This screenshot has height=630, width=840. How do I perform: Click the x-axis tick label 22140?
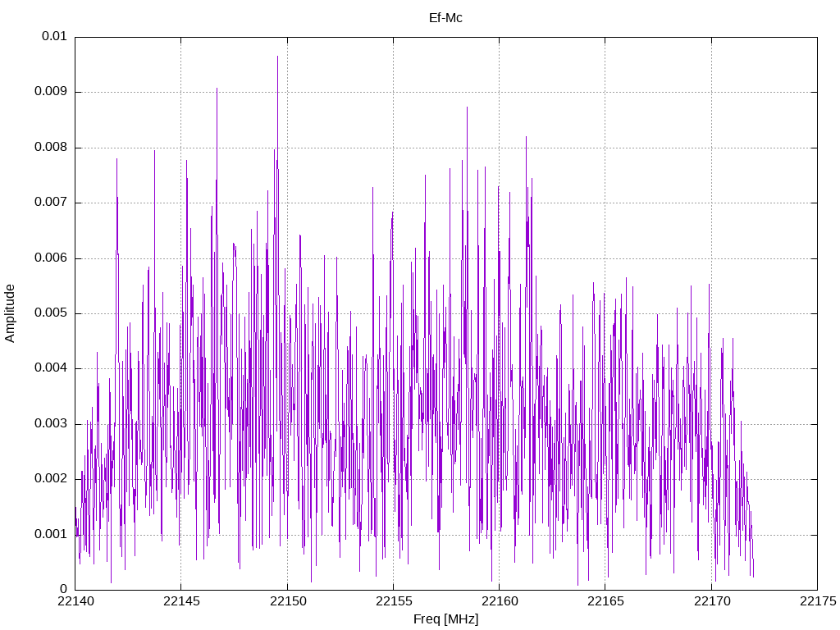coord(75,601)
